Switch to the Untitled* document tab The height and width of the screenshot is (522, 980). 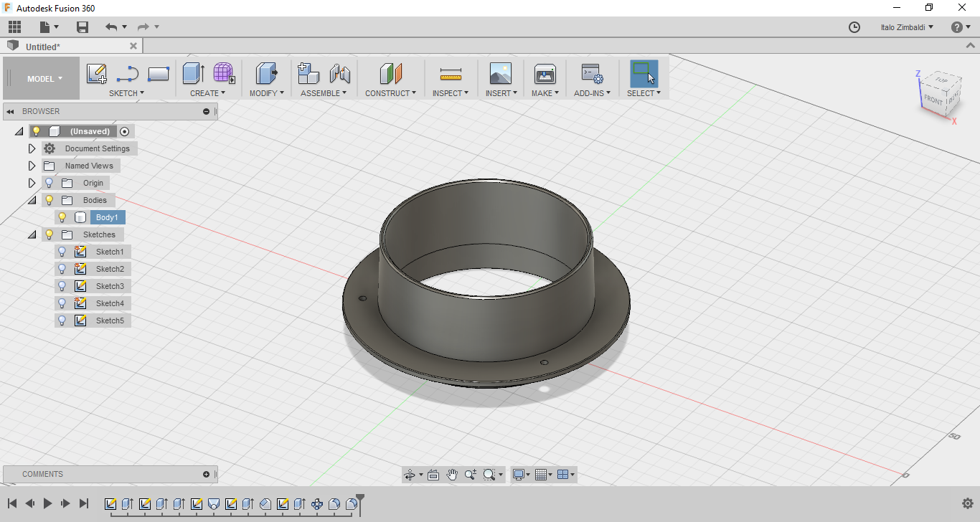point(43,47)
